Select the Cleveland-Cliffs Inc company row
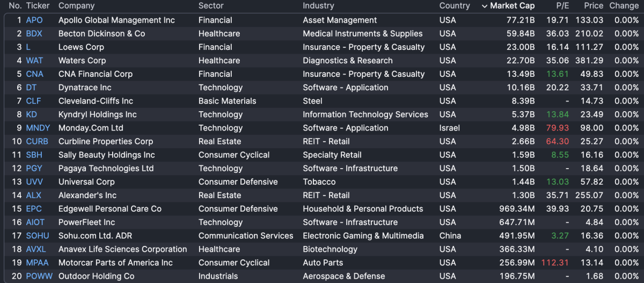 [x=97, y=101]
